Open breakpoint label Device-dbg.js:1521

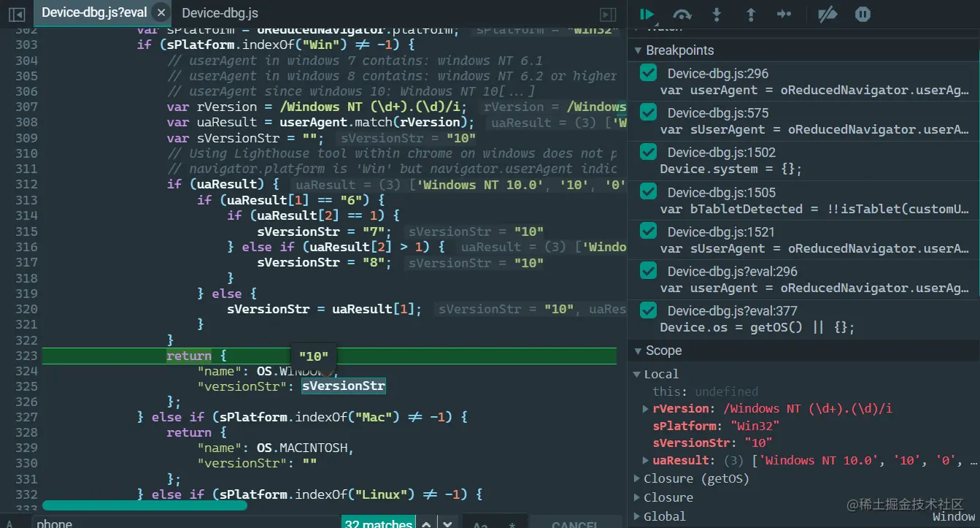pyautogui.click(x=722, y=232)
